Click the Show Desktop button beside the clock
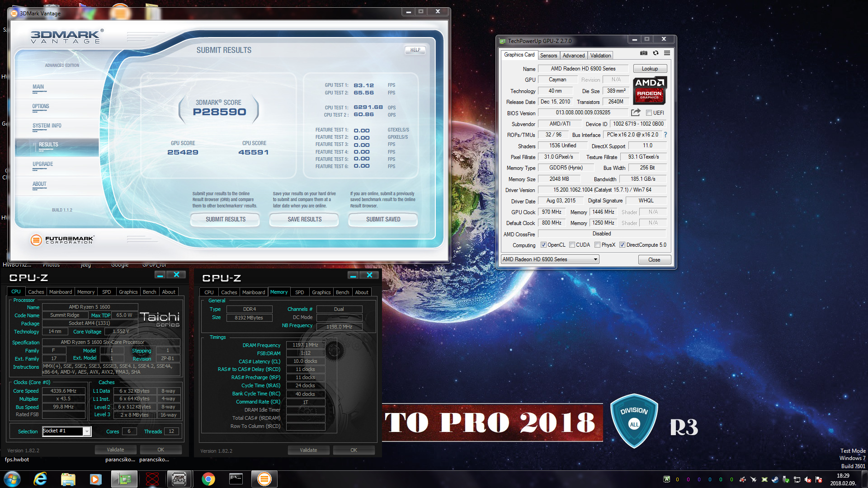The image size is (868, 488). tap(864, 479)
